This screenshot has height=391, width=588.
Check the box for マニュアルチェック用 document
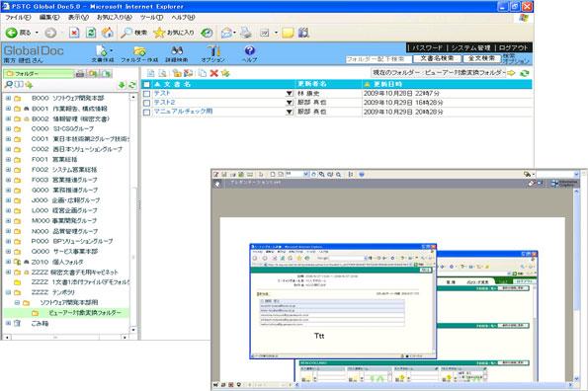[x=146, y=112]
